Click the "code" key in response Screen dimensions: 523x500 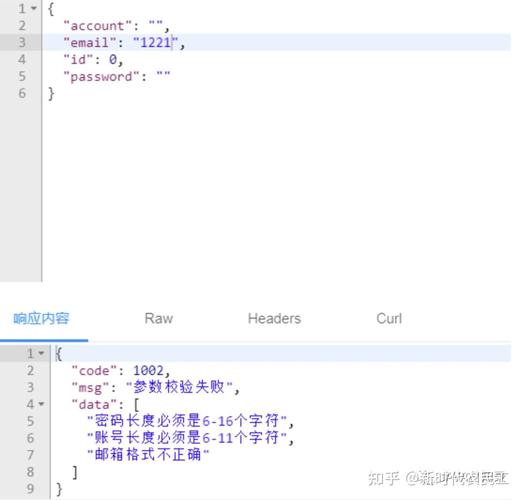click(94, 371)
